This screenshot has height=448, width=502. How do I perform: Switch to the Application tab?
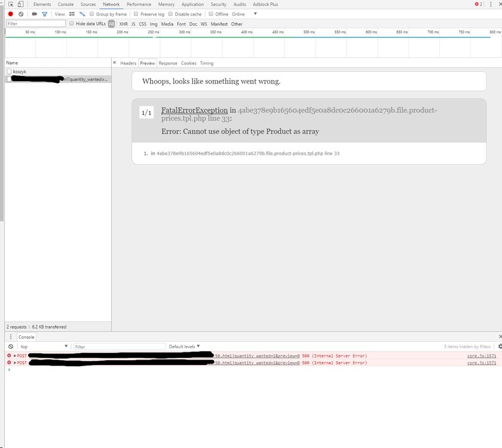pyautogui.click(x=192, y=4)
